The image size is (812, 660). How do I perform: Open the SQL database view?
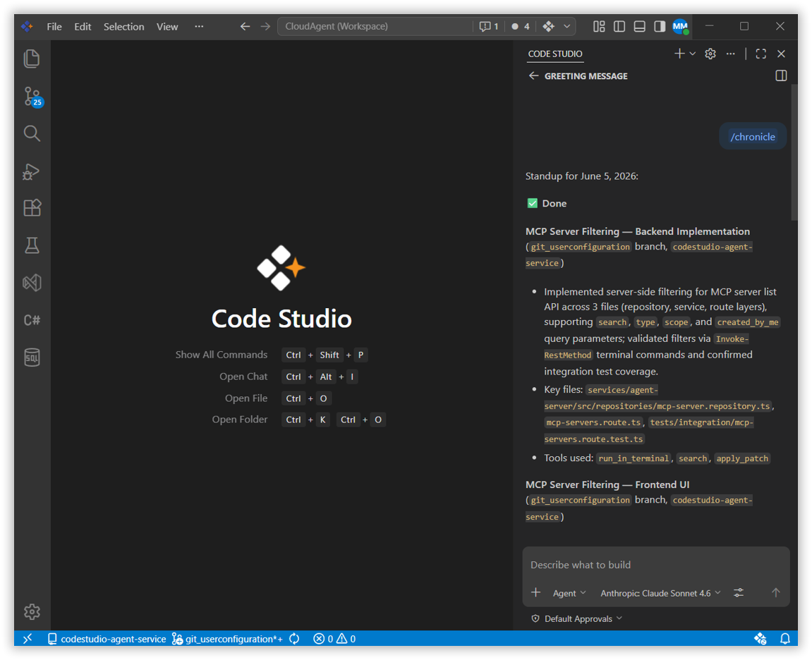[32, 357]
